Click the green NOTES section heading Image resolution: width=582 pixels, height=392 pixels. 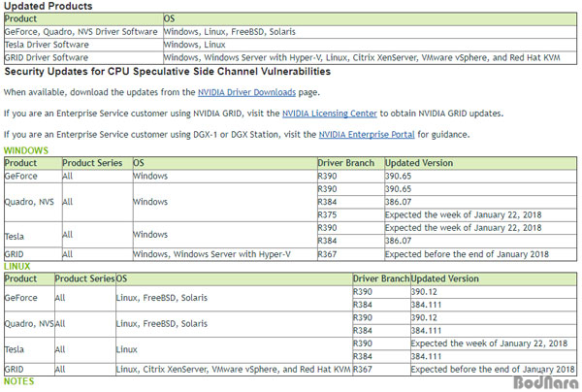tap(19, 381)
